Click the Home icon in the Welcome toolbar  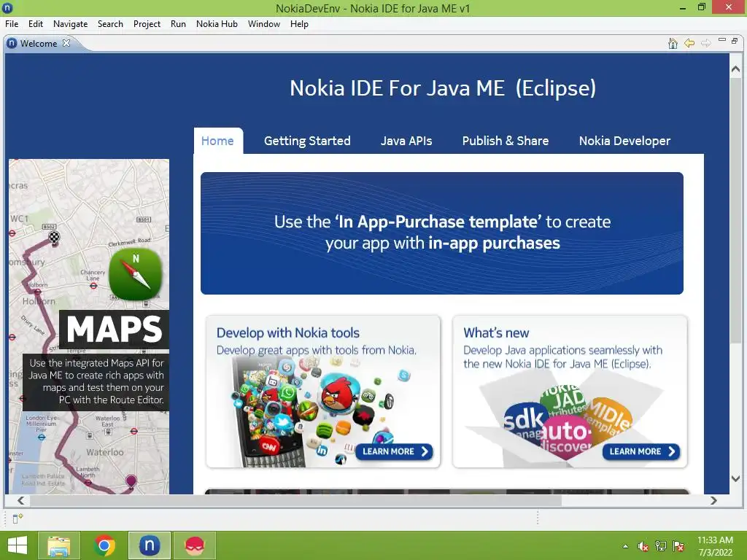click(x=673, y=43)
